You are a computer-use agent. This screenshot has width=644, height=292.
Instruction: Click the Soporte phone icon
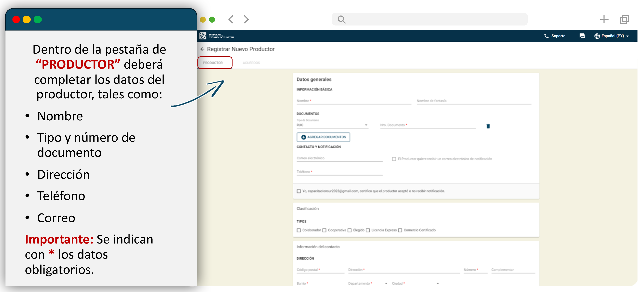(546, 36)
